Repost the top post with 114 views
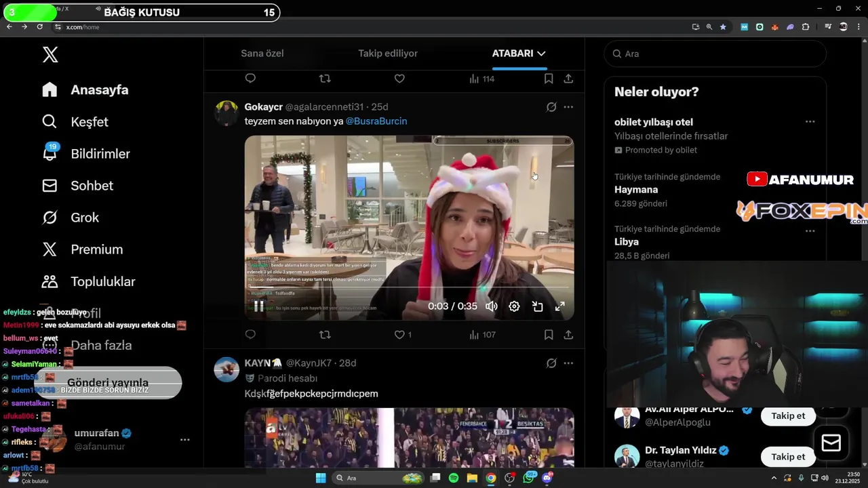 click(325, 79)
